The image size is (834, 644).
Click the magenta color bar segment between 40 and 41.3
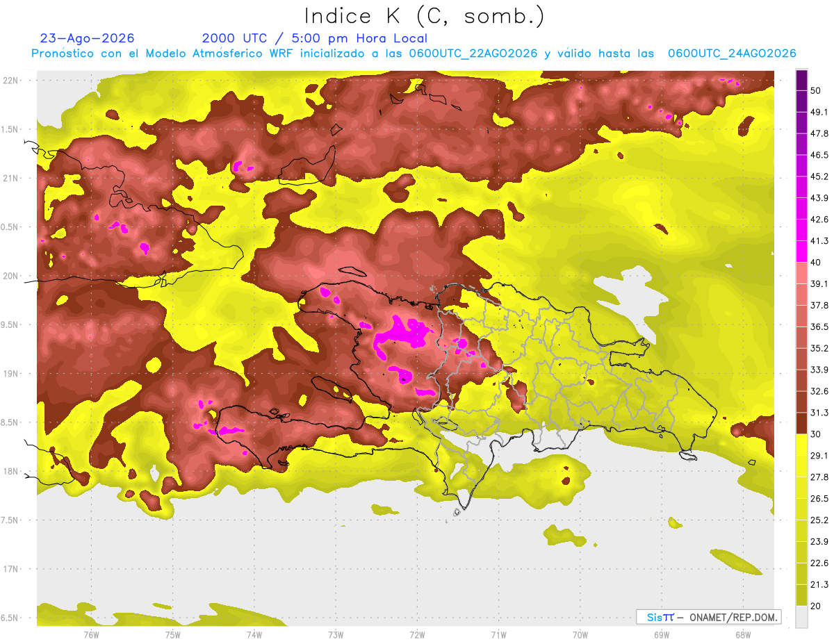pyautogui.click(x=801, y=251)
